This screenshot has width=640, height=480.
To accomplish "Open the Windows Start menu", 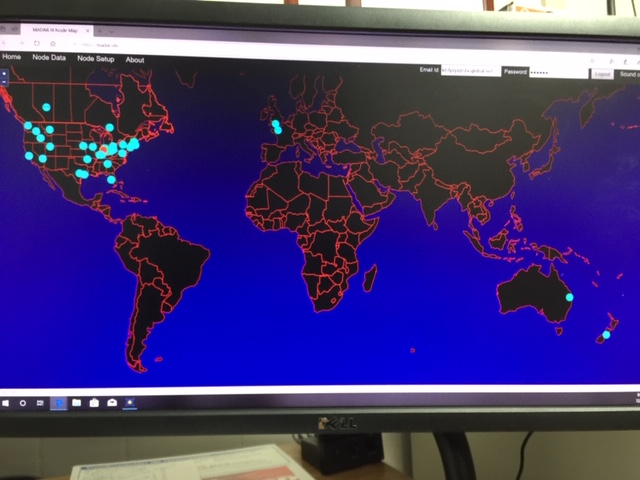I will [5, 402].
